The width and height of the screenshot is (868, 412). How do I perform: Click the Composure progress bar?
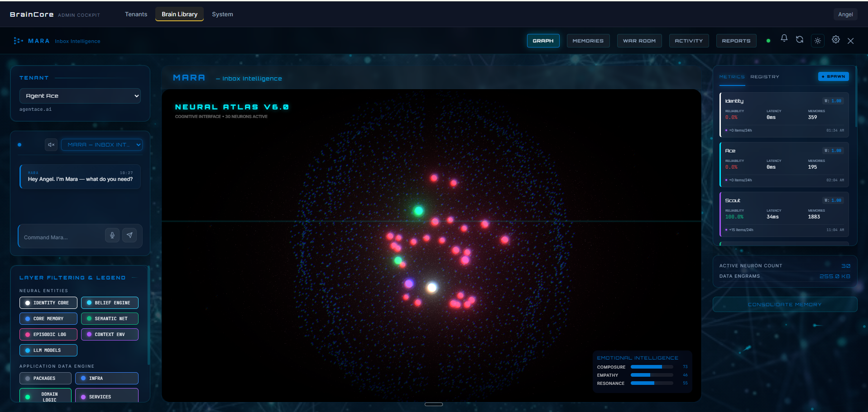coord(652,367)
